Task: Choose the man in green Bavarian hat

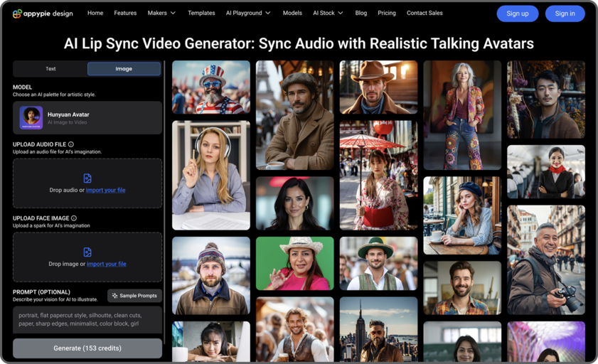Action: tap(378, 263)
